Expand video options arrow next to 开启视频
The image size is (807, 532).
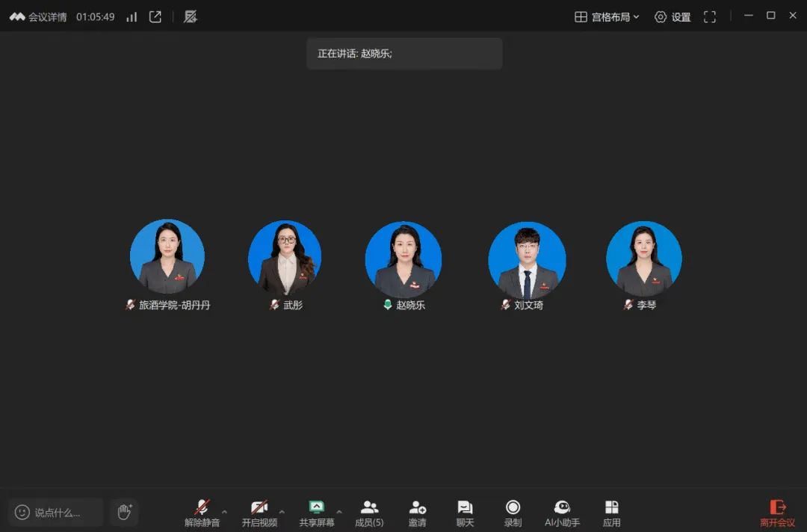pyautogui.click(x=282, y=512)
